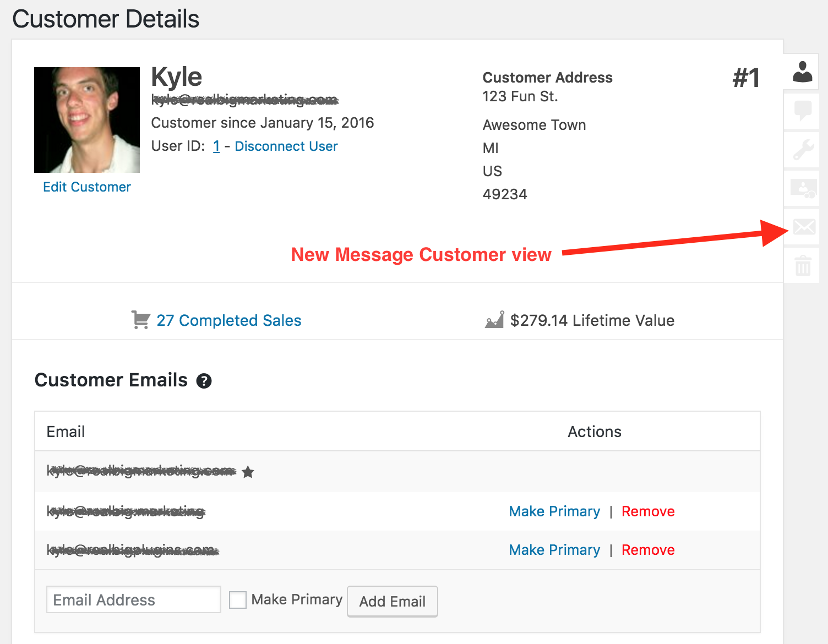Viewport: 828px width, 644px height.
Task: Click the primary email star icon
Action: pyautogui.click(x=248, y=472)
